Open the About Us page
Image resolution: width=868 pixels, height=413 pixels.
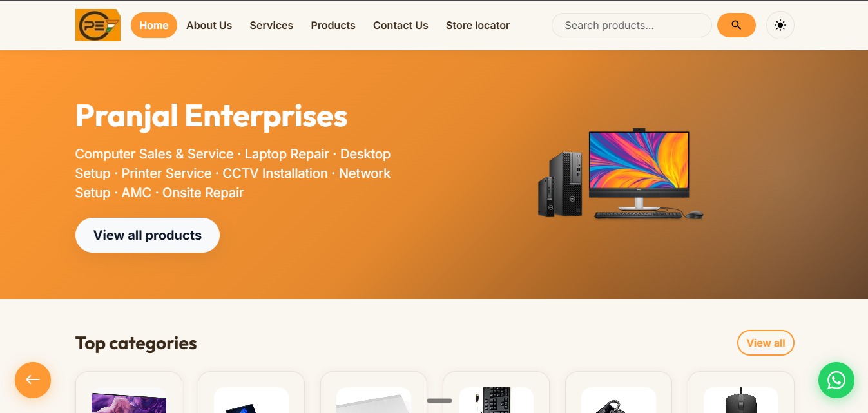point(209,25)
